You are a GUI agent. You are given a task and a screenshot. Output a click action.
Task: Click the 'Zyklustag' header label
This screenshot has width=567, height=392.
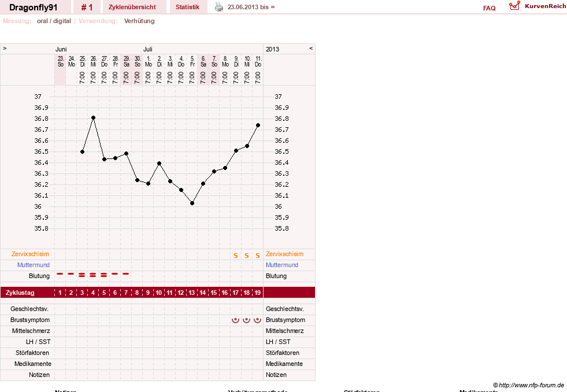tap(20, 293)
